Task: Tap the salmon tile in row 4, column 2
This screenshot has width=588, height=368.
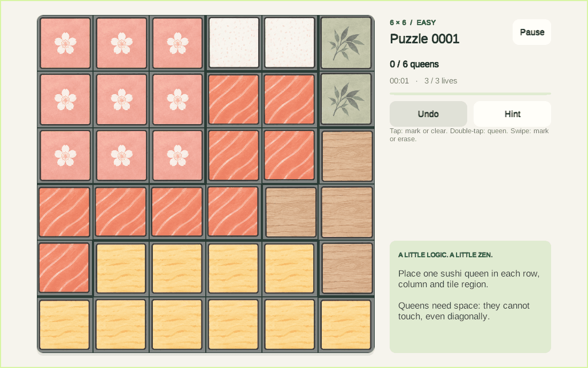Action: (121, 212)
